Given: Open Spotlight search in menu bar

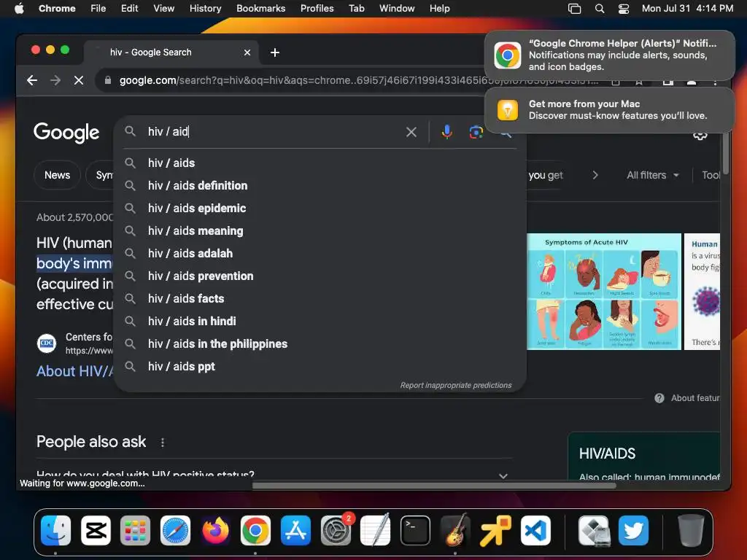Looking at the screenshot, I should tap(600, 9).
